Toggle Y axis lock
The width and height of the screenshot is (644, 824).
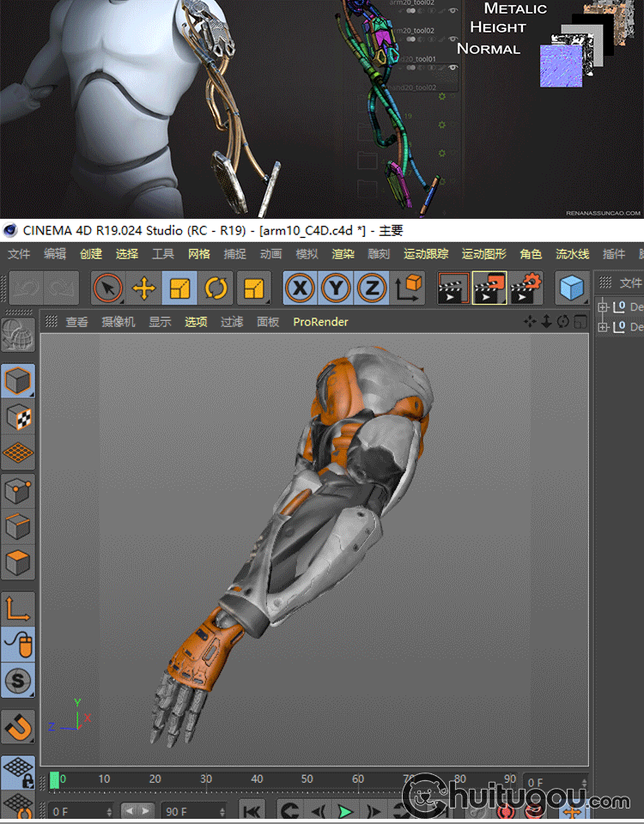click(336, 288)
